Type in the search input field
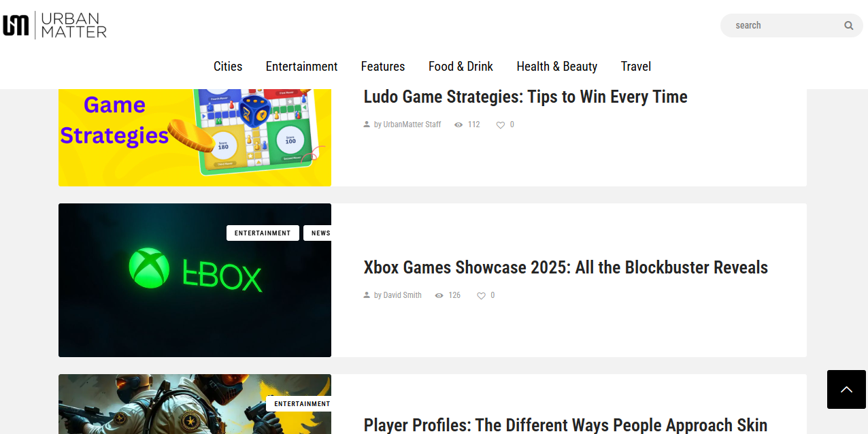Viewport: 868px width, 434px height. (782, 26)
